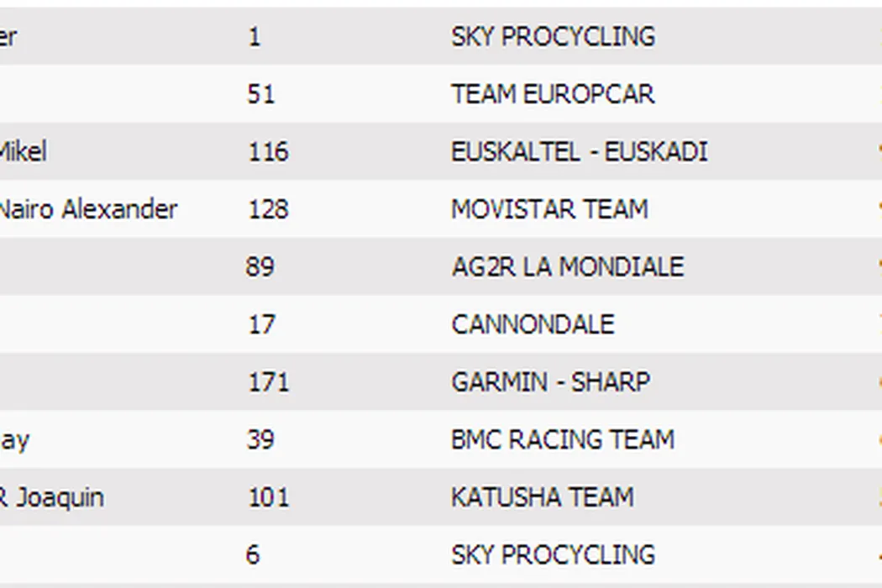Click bib number 128
Image resolution: width=882 pixels, height=588 pixels.
click(x=268, y=209)
